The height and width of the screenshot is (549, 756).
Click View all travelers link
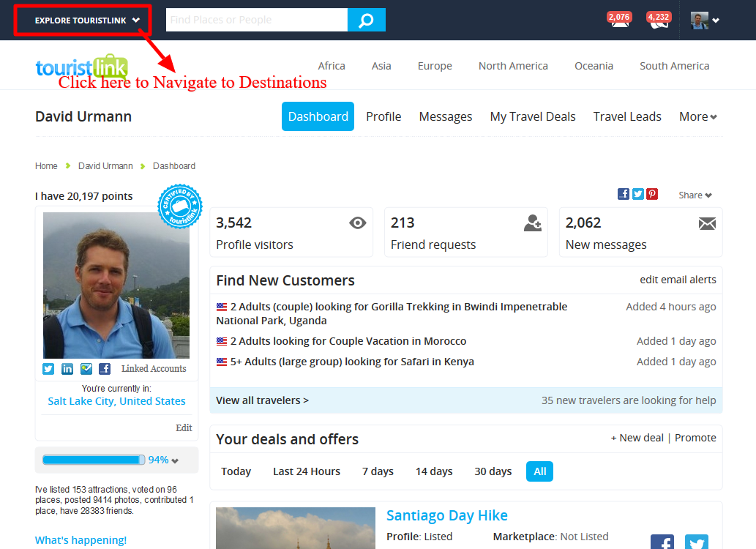click(x=262, y=400)
